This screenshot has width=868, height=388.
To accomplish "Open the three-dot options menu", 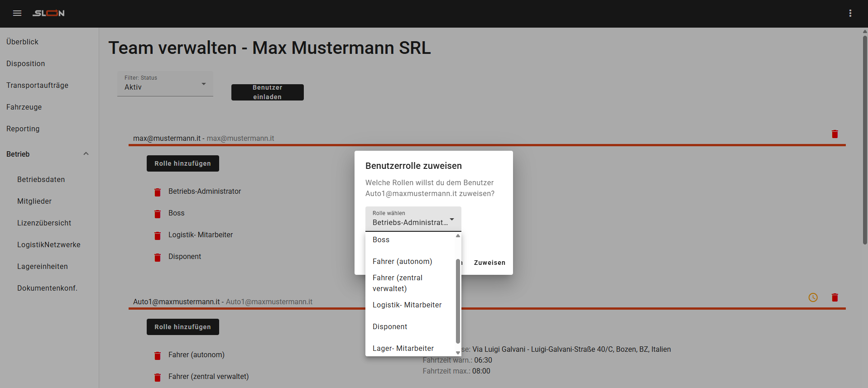I will click(x=850, y=13).
